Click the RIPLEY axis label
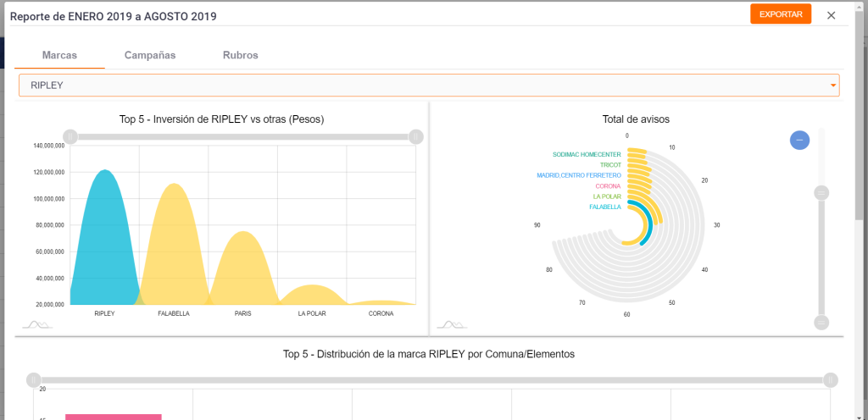The height and width of the screenshot is (420, 868). 104,313
